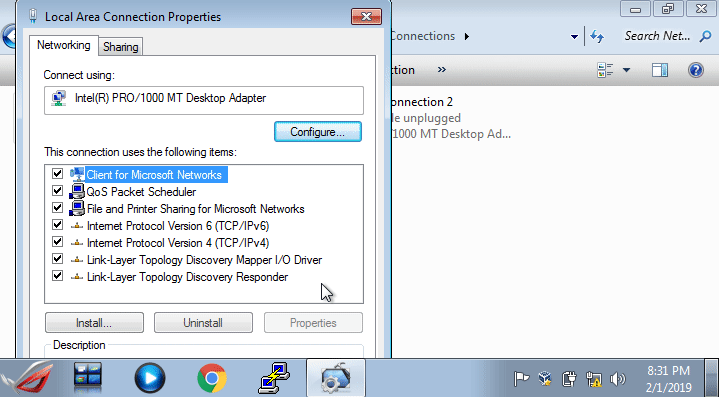The height and width of the screenshot is (397, 719).
Task: Close the Local Area Connection Properties dialog
Action: [x=366, y=17]
